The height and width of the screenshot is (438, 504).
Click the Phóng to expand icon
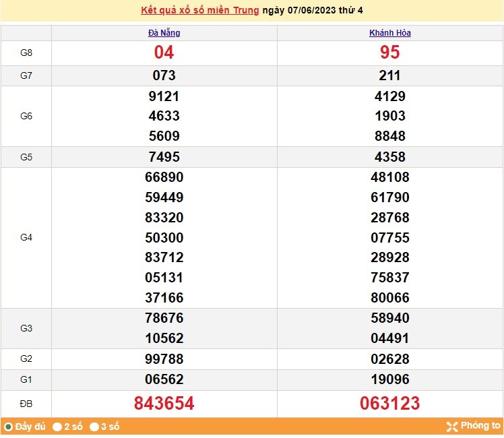point(451,426)
